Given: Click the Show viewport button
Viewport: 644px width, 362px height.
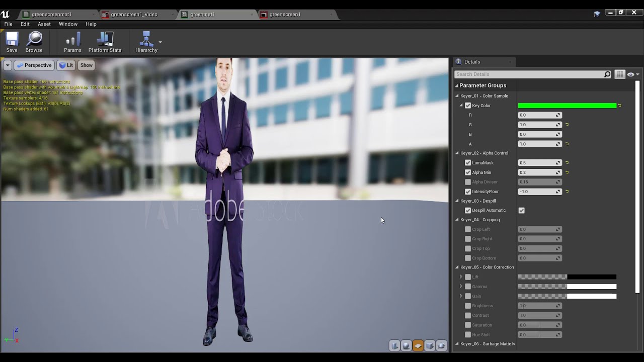Looking at the screenshot, I should coord(87,65).
